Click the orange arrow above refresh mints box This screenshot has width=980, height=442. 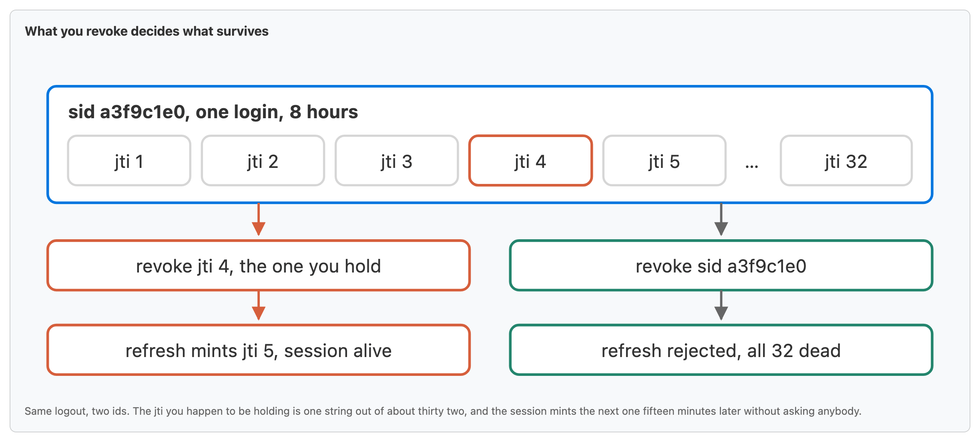click(x=259, y=305)
